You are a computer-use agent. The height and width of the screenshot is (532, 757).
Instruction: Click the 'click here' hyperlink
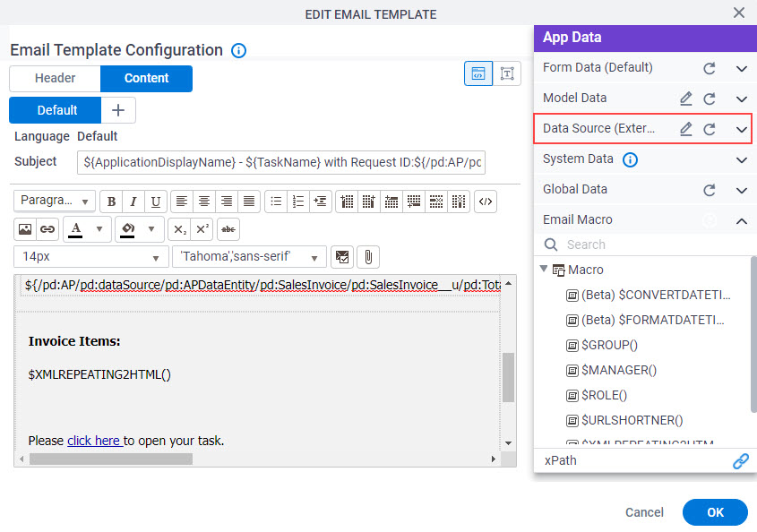pyautogui.click(x=94, y=441)
